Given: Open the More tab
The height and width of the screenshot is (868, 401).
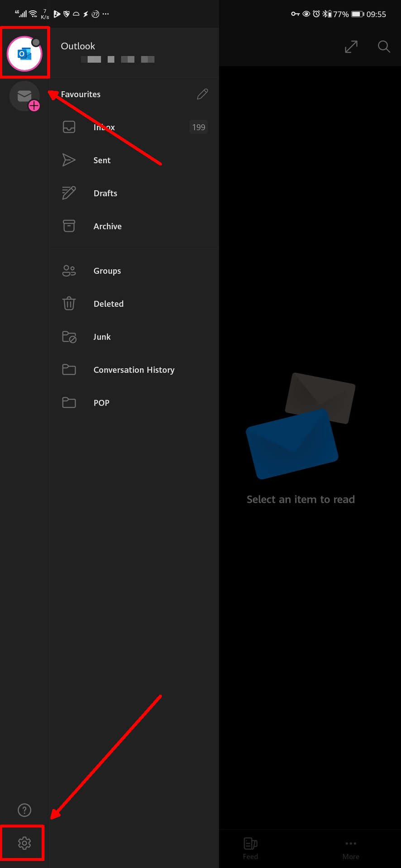Looking at the screenshot, I should pyautogui.click(x=351, y=848).
